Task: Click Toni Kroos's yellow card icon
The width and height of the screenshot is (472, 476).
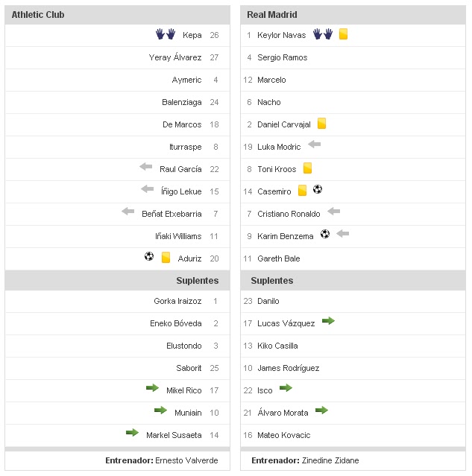Action: 307,168
